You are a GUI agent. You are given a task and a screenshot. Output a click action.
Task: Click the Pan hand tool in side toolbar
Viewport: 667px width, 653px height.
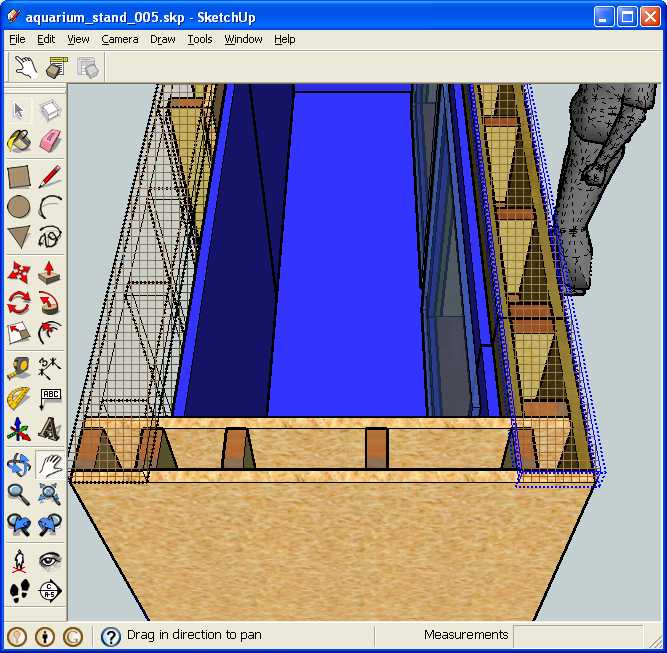50,464
